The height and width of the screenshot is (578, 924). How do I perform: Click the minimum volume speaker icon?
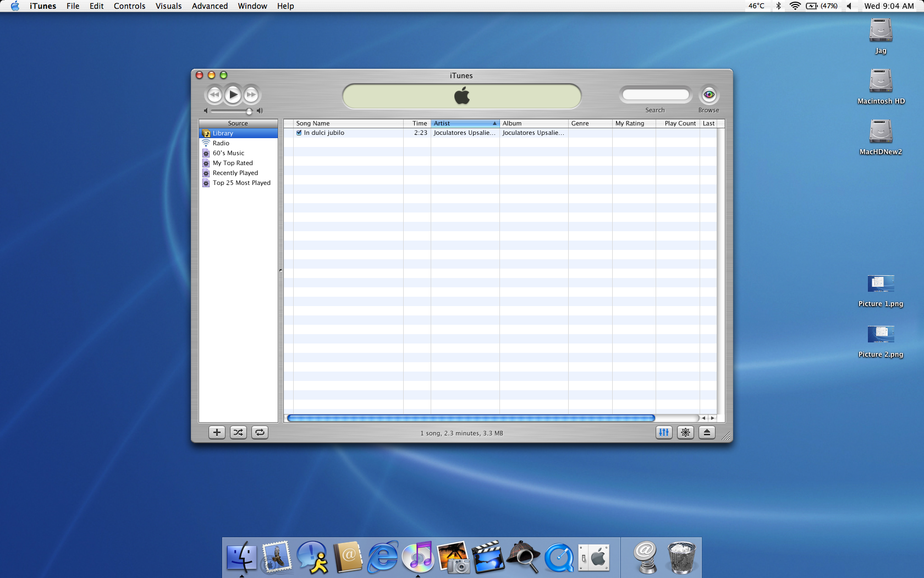point(206,111)
